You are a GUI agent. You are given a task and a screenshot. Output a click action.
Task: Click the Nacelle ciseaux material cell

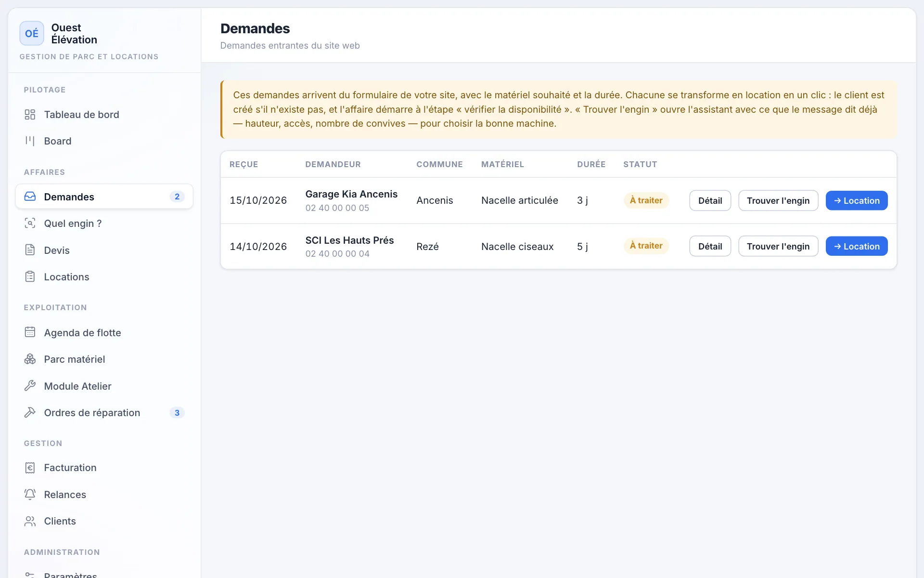pos(517,247)
